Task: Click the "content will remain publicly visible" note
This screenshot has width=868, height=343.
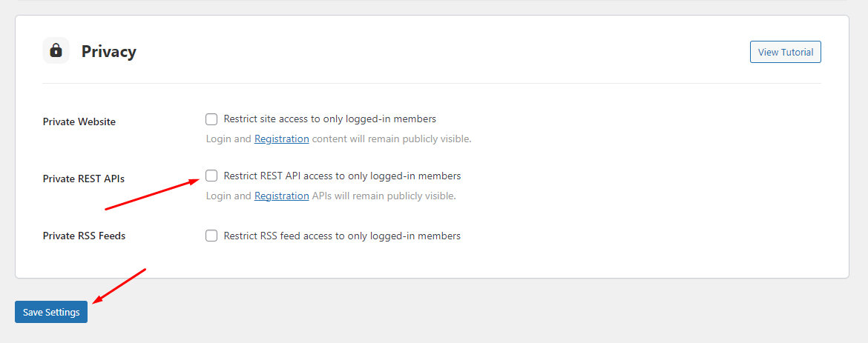Action: tap(391, 139)
